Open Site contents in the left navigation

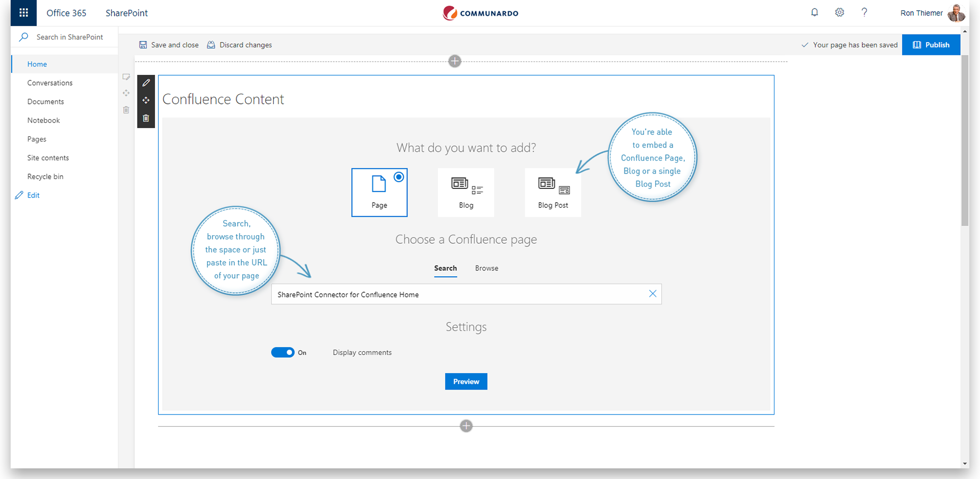(x=48, y=158)
